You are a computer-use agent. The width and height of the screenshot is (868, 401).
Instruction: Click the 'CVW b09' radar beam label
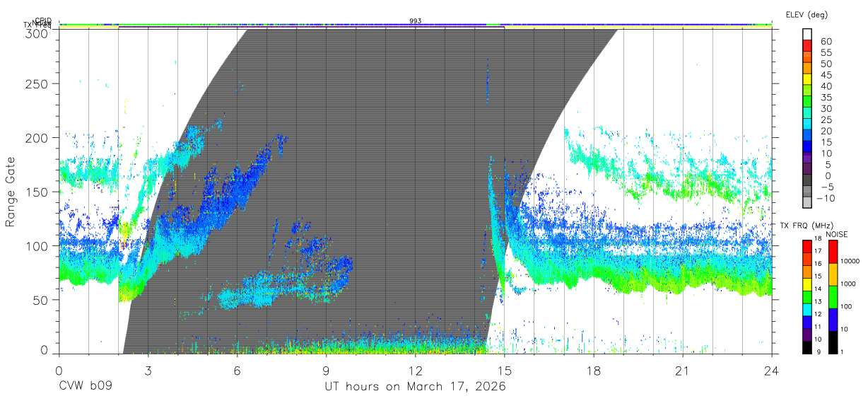(x=86, y=387)
